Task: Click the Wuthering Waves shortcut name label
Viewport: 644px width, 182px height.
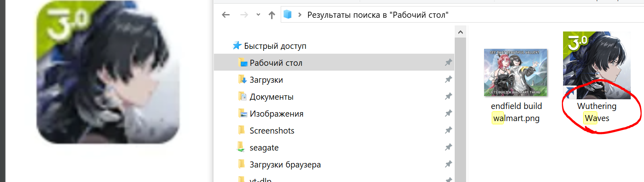Action: click(x=596, y=112)
